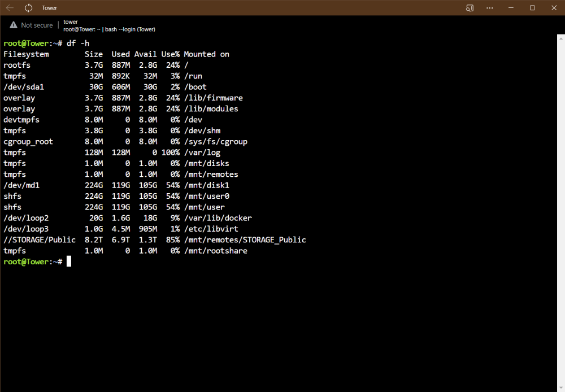Click the scrollbar up arrow

pyautogui.click(x=561, y=37)
